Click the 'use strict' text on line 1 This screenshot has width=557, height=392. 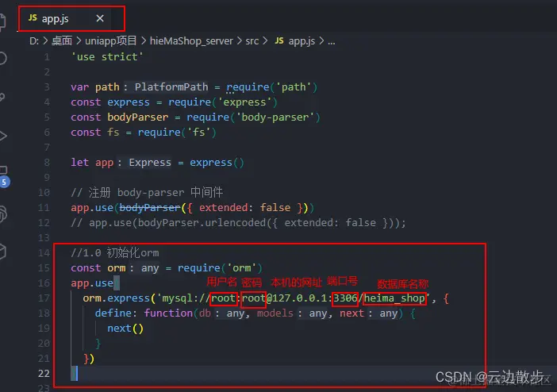[107, 57]
